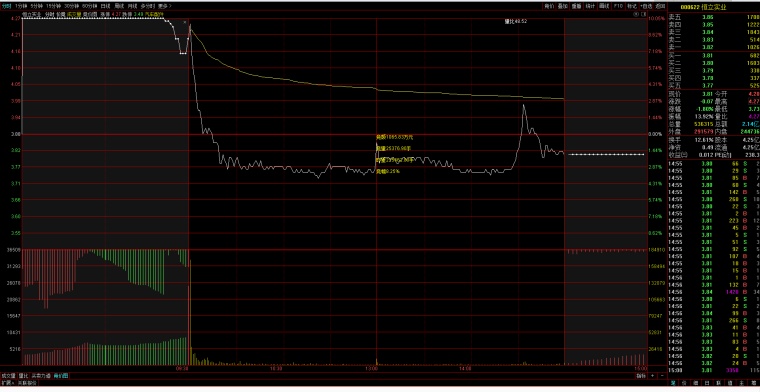Click the 叠加 overlay toolbar button
The width and height of the screenshot is (760, 392).
point(562,6)
